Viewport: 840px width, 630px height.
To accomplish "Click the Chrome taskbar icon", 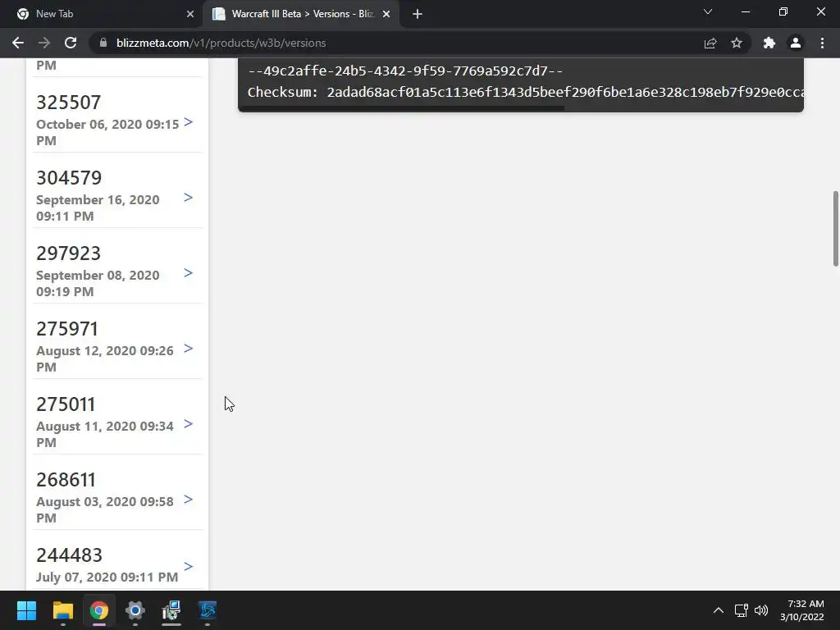I will [99, 610].
